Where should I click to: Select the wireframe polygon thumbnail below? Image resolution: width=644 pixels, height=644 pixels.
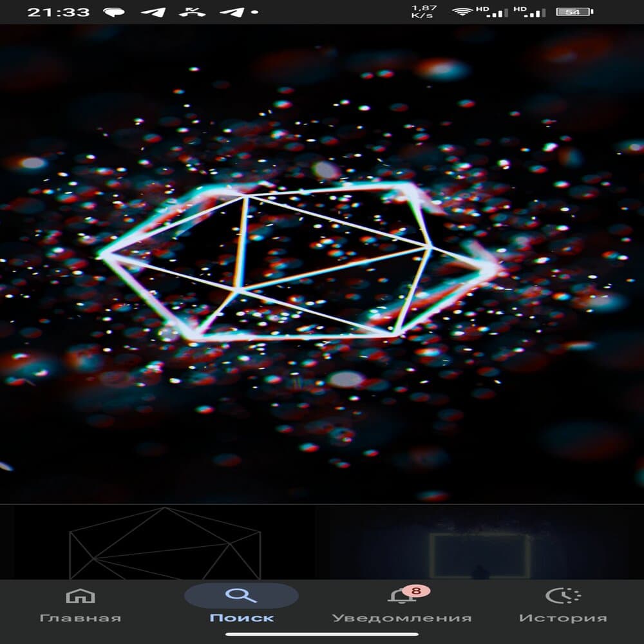(165, 543)
